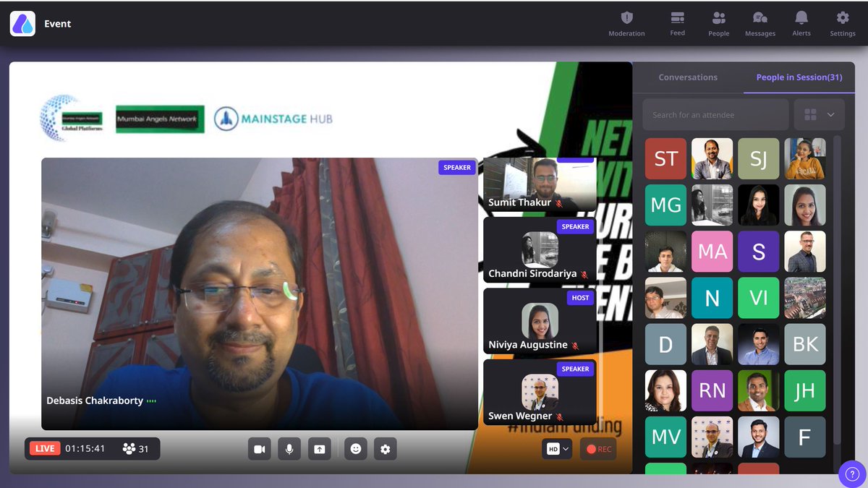Click the muted mic icon beside Niviya Augustine
The width and height of the screenshot is (868, 488).
point(576,346)
